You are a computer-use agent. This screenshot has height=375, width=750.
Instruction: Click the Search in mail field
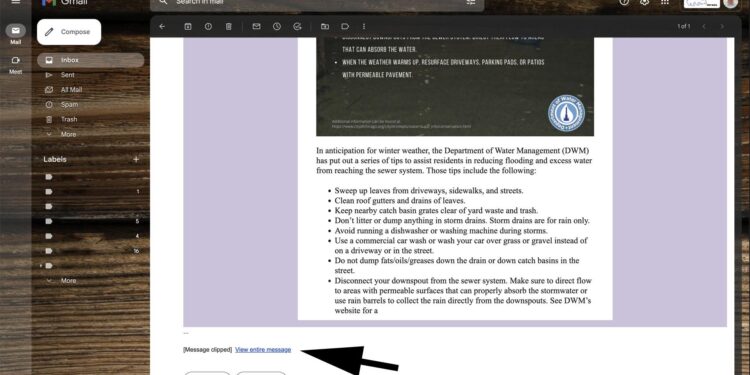(x=317, y=3)
